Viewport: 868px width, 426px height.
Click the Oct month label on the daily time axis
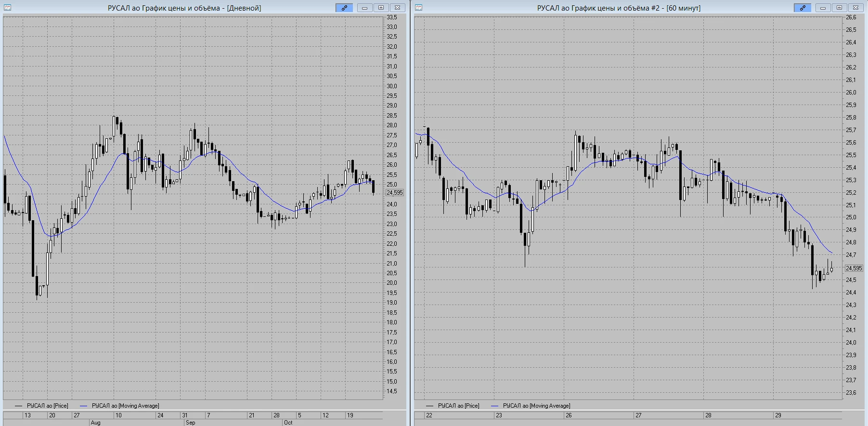pos(288,423)
